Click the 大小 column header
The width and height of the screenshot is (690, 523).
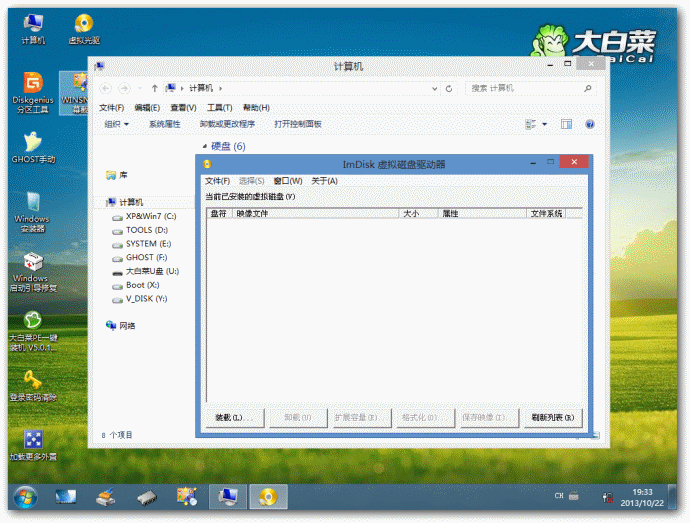coord(418,214)
